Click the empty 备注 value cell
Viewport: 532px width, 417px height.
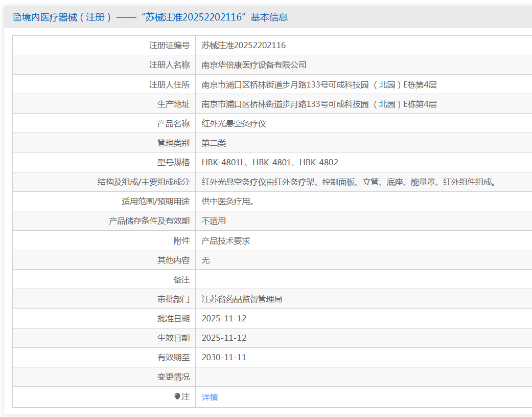[364, 279]
